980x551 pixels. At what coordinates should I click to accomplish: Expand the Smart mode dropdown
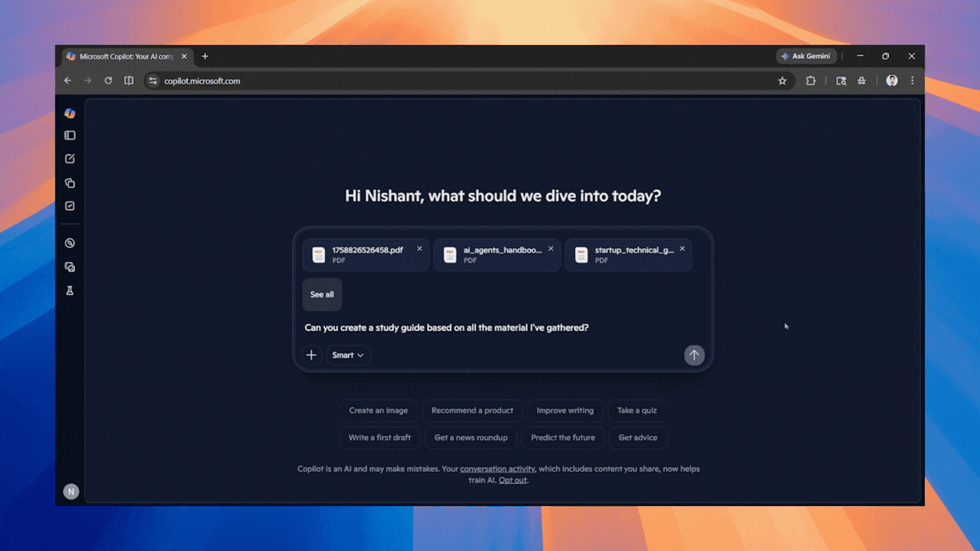click(347, 355)
